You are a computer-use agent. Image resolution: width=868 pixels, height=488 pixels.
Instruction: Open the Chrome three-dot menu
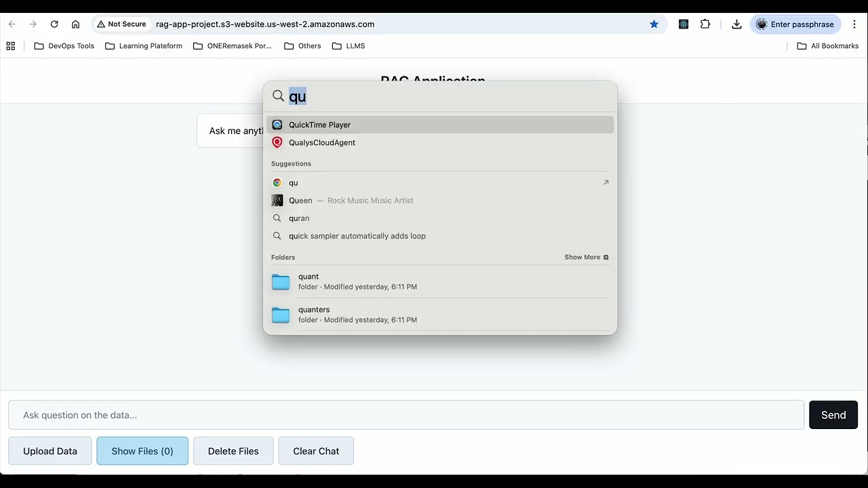click(854, 24)
